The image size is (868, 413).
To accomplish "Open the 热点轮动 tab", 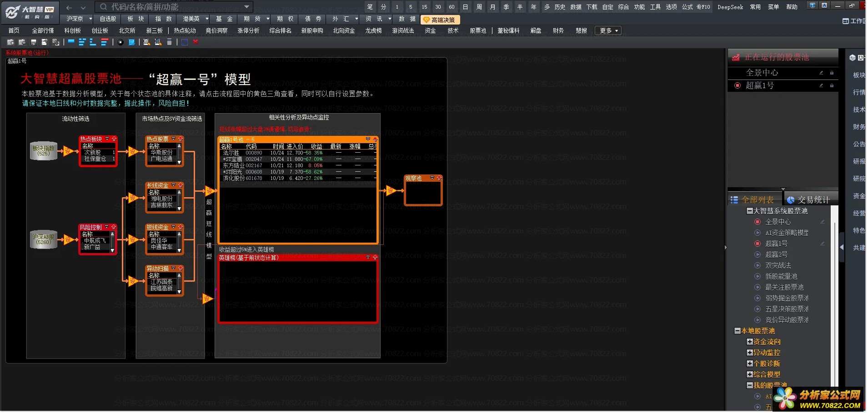I will [185, 31].
